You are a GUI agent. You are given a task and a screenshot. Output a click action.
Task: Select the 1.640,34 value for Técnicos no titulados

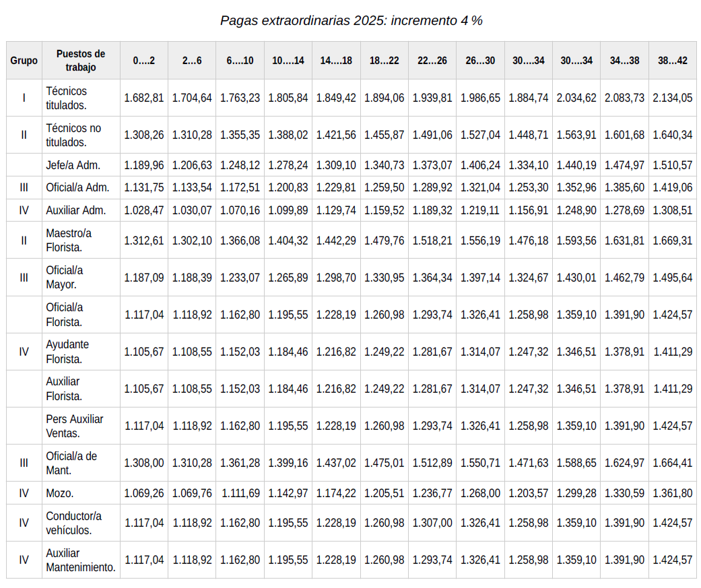[672, 135]
